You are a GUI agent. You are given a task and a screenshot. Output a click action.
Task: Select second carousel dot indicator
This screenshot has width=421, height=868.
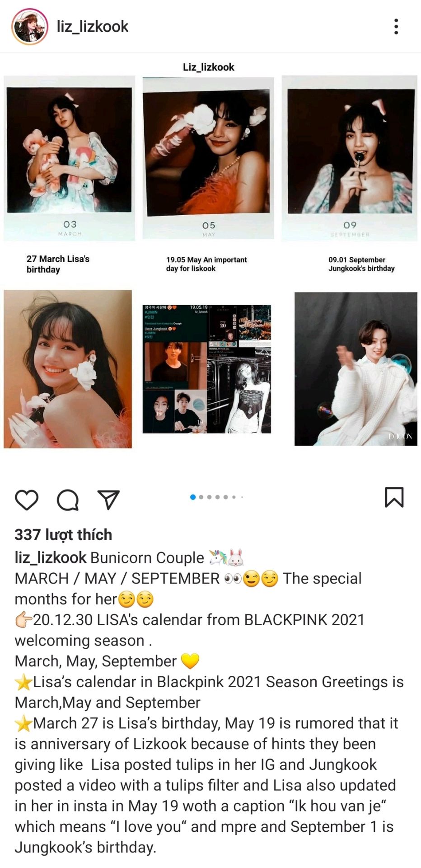[x=201, y=497]
